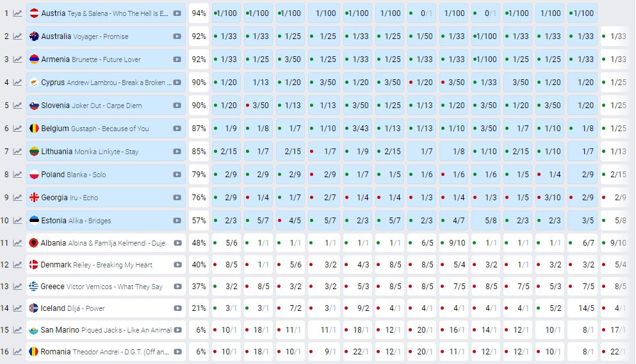Open the trend chart icon for Austria
The image size is (636, 364).
(17, 13)
